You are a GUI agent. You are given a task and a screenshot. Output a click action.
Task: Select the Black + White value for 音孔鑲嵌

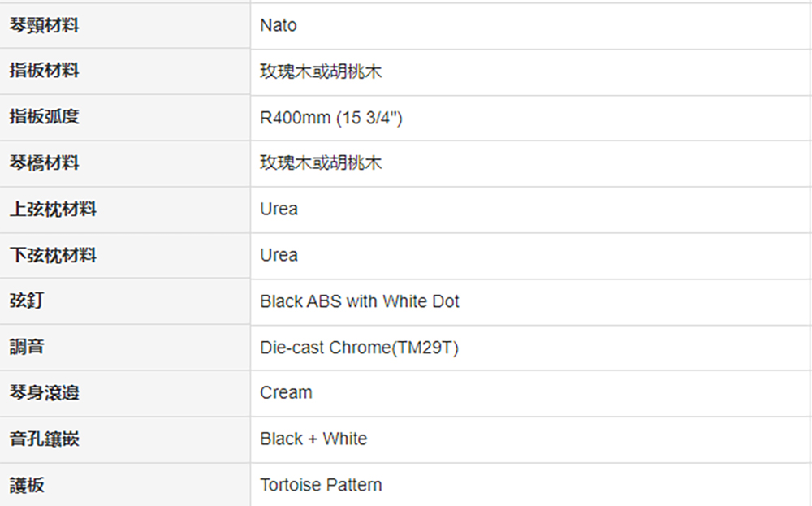313,439
